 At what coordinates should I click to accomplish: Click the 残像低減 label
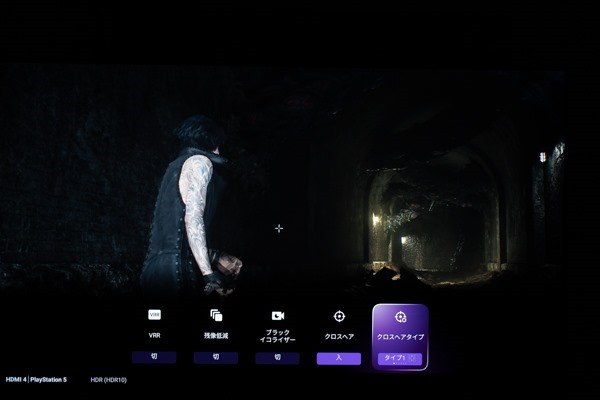[216, 336]
